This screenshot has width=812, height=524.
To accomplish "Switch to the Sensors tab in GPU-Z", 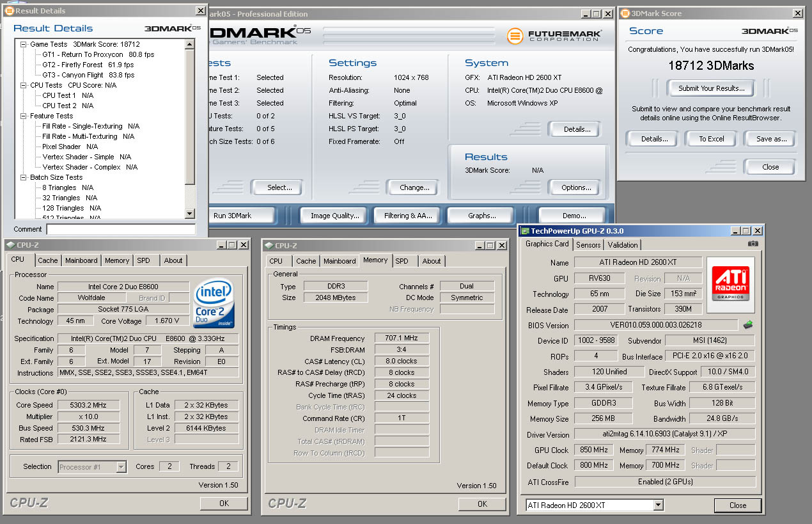I will 588,245.
